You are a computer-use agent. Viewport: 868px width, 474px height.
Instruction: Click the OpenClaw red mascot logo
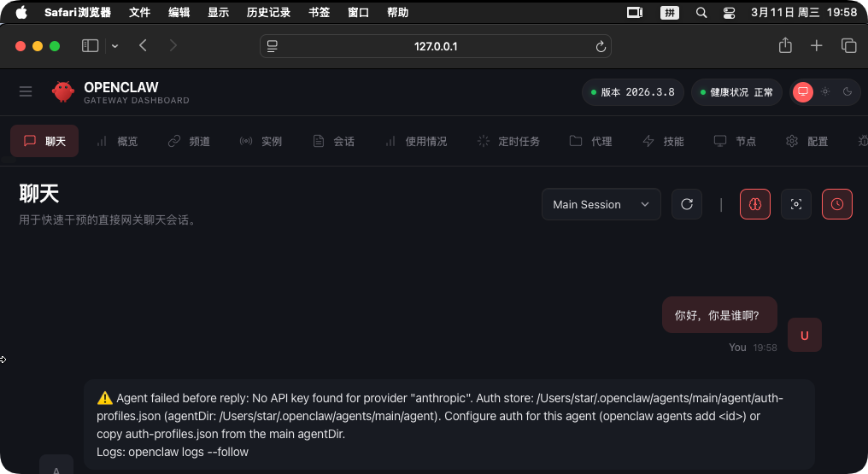point(63,91)
